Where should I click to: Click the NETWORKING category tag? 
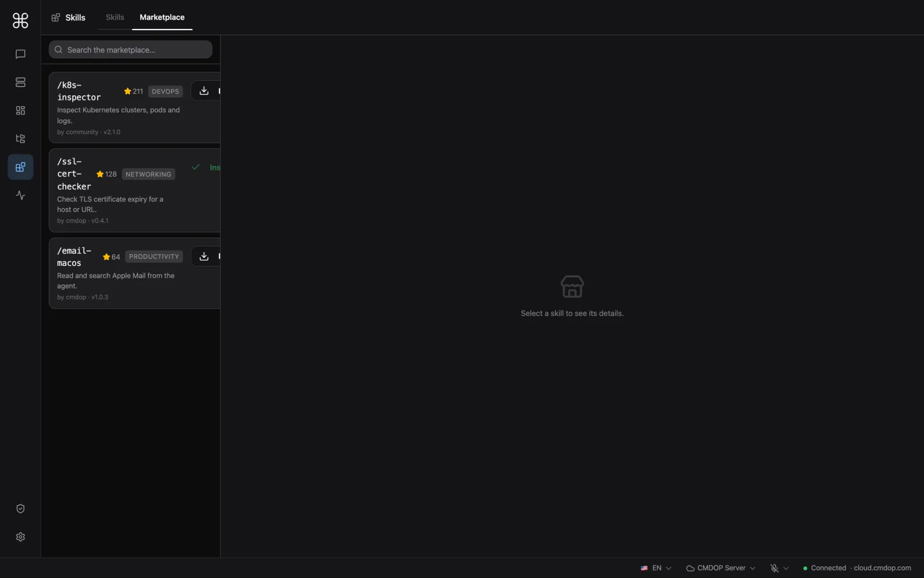(x=148, y=174)
